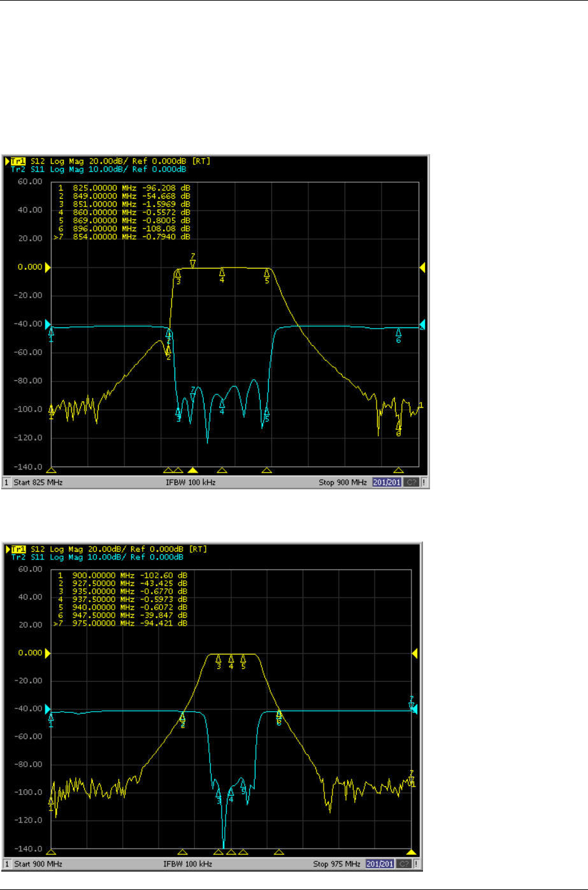Click the cyan reference triangle near -40.00 in the 900–975 MHz chart
This screenshot has width=588, height=890.
(48, 709)
